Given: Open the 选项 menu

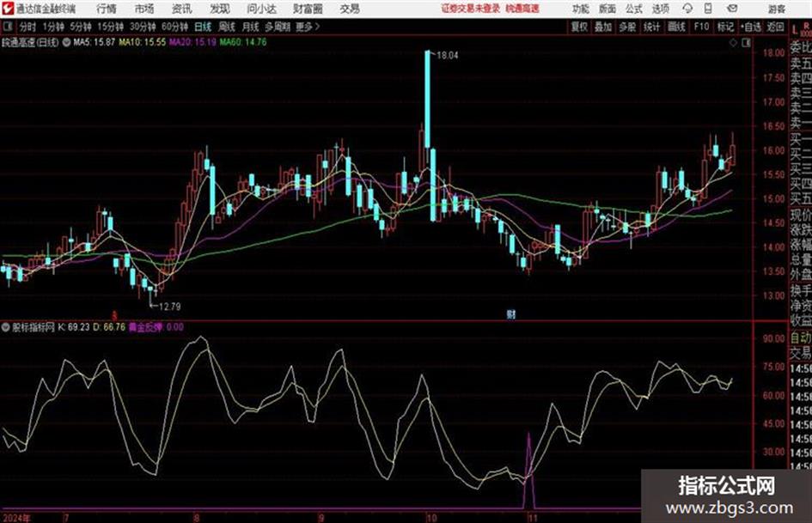Looking at the screenshot, I should pyautogui.click(x=661, y=9).
